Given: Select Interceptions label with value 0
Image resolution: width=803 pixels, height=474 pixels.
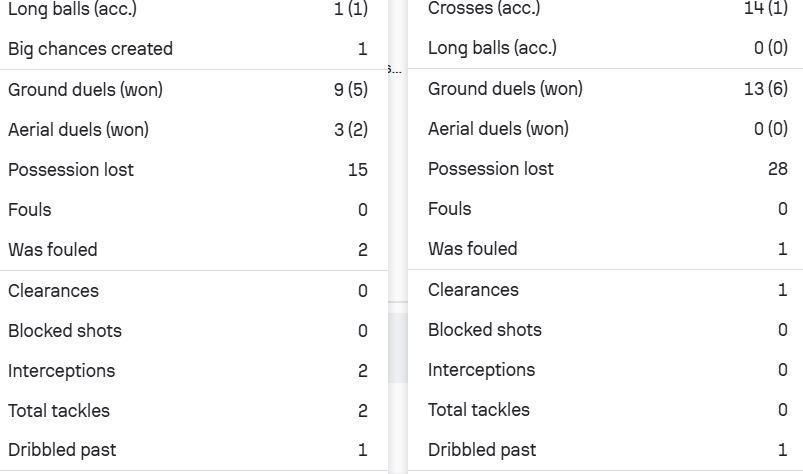Looking at the screenshot, I should 481,370.
